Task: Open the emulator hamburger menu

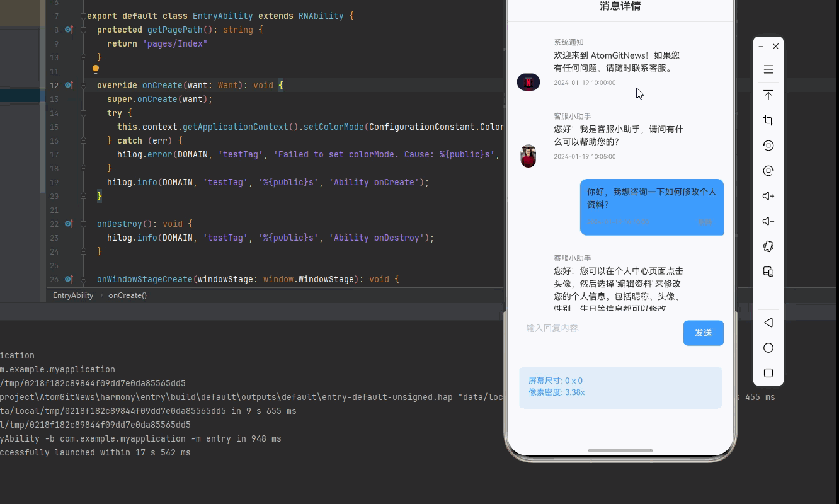Action: [768, 69]
